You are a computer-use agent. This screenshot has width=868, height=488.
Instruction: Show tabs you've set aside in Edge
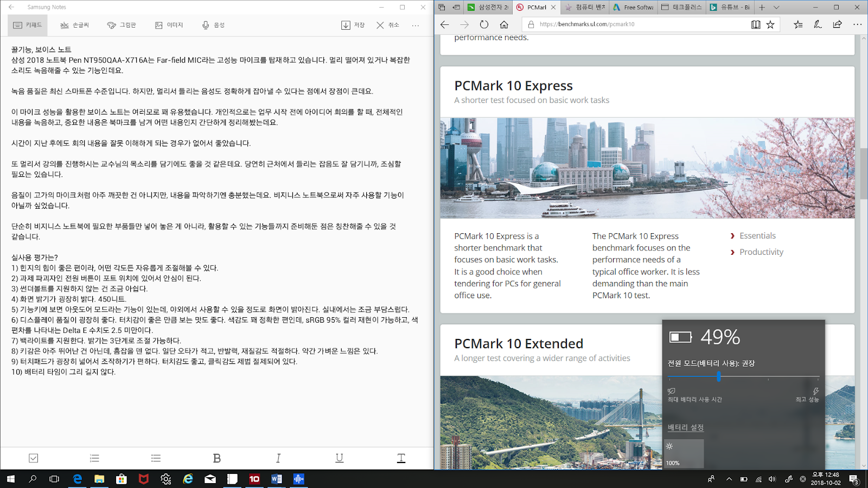pos(442,7)
